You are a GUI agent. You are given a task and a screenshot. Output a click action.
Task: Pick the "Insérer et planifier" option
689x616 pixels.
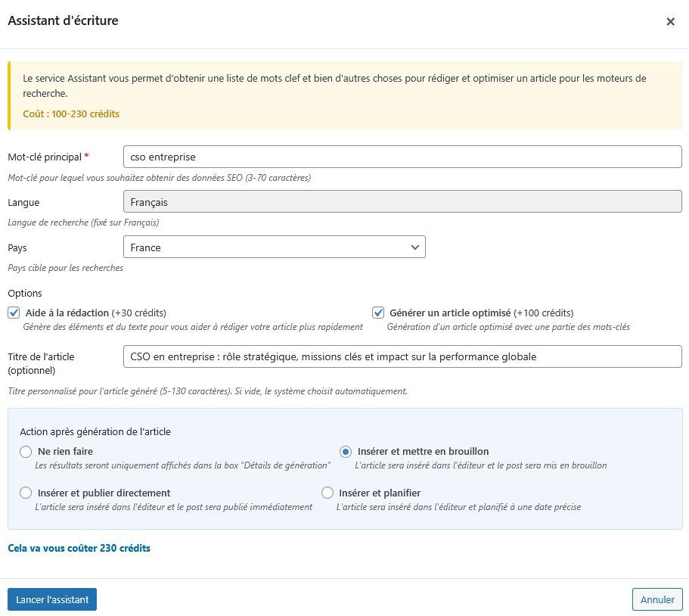(327, 493)
